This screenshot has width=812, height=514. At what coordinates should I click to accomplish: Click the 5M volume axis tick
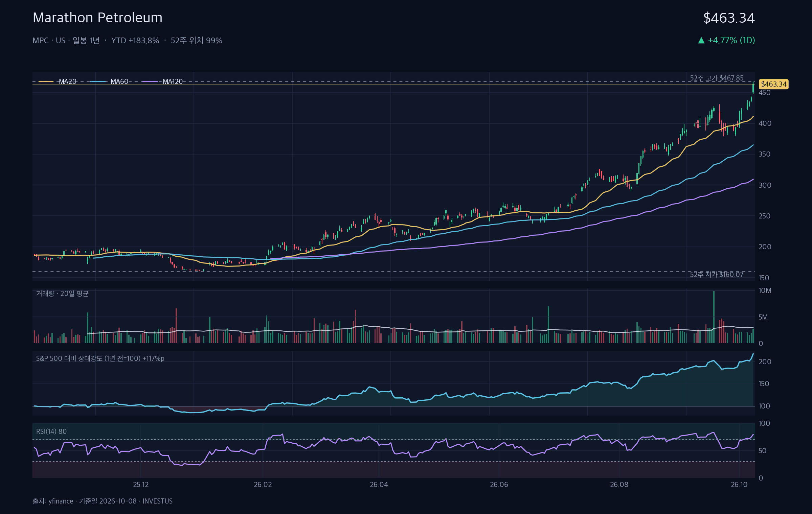763,317
